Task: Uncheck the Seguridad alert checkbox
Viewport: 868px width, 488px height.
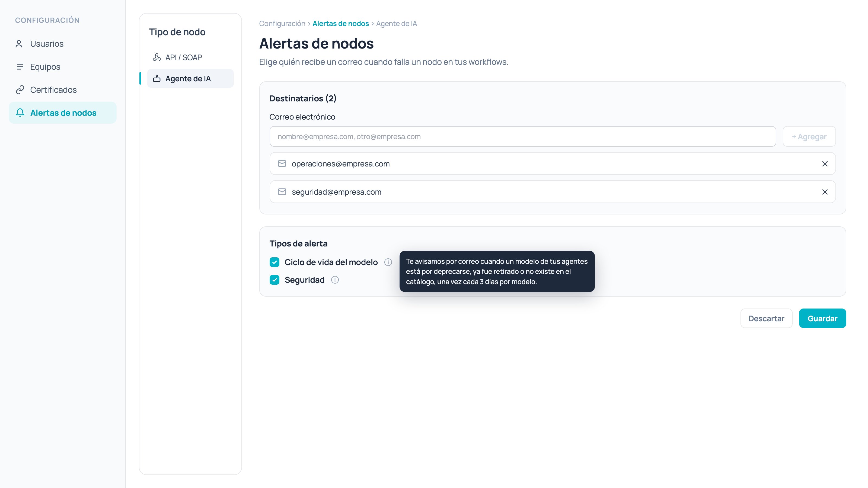Action: click(x=274, y=280)
